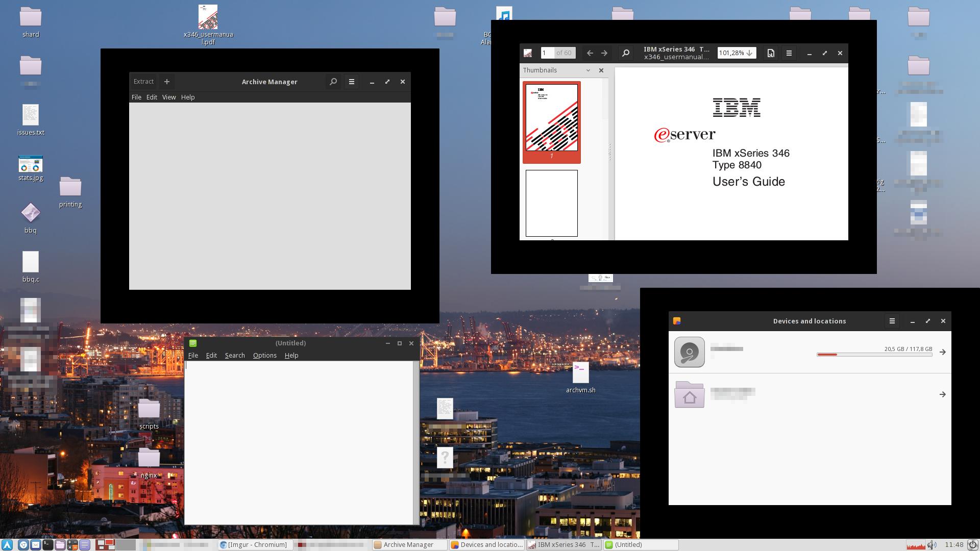980x551 pixels.
Task: Go to previous page in PDF viewer
Action: point(590,53)
